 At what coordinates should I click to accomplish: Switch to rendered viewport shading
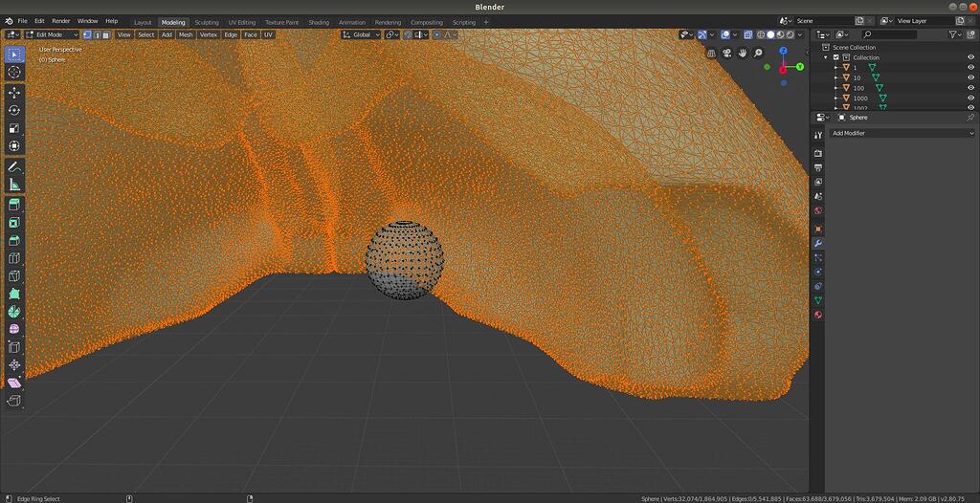pyautogui.click(x=790, y=35)
